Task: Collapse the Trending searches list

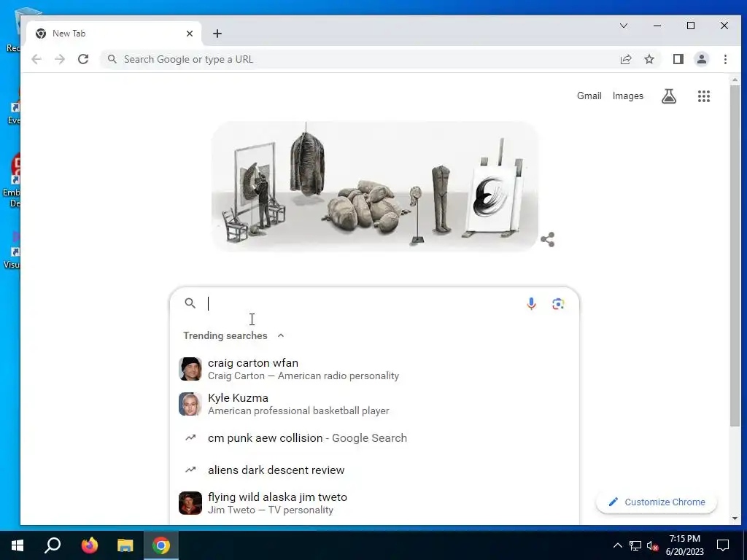Action: 281,335
